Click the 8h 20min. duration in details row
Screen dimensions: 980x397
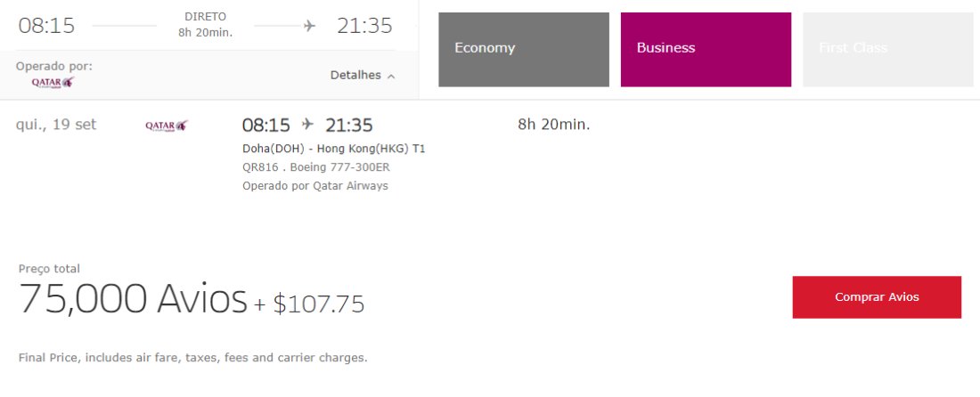554,125
